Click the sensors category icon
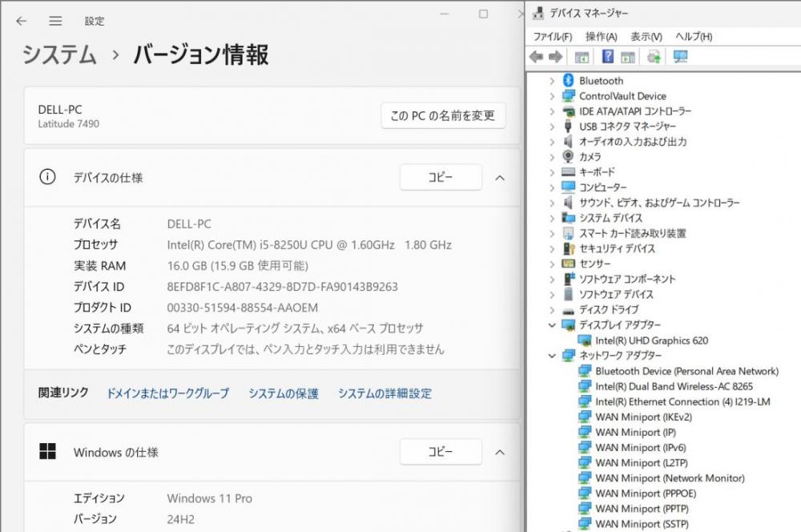 click(x=568, y=264)
